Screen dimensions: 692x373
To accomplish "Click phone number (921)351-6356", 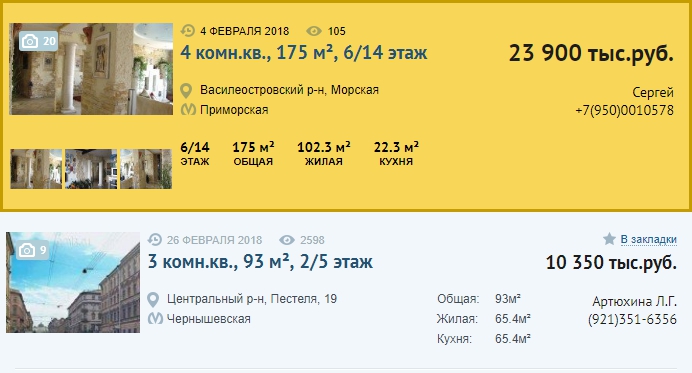I will pyautogui.click(x=632, y=320).
